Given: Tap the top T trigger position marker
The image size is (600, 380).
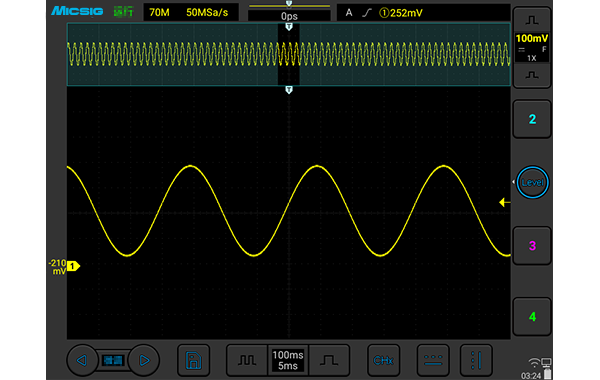Looking at the screenshot, I should pyautogui.click(x=289, y=27).
